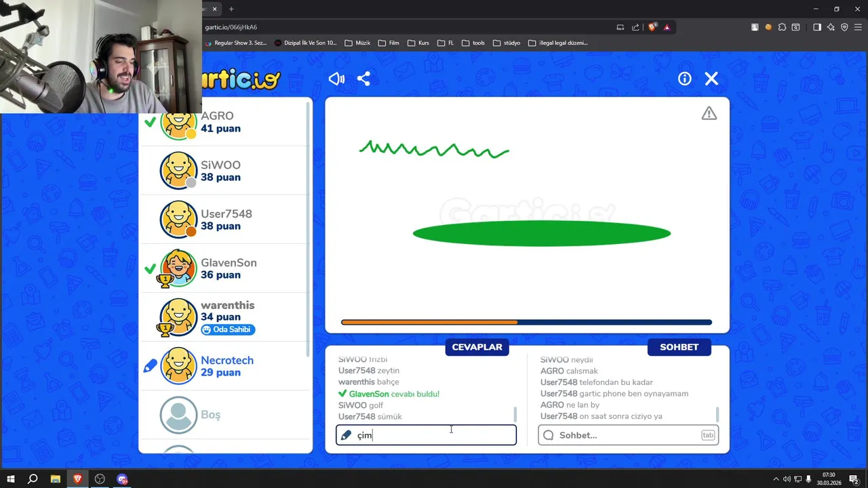868x488 pixels.
Task: Select the CEVAPLAR tab
Action: [477, 347]
